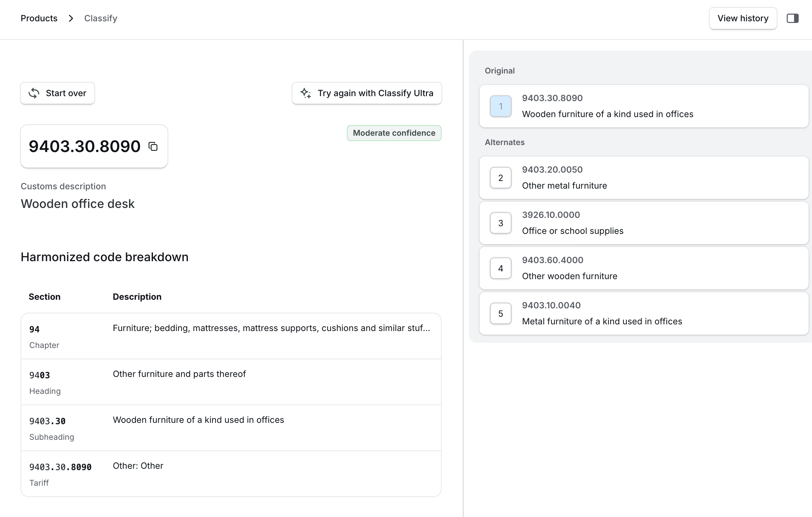Click the Moderate confidence badge
The image size is (812, 517).
click(x=394, y=133)
